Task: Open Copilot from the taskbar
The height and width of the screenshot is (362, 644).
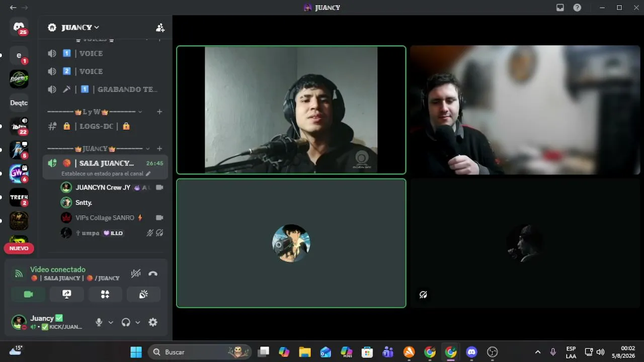Action: tap(284, 352)
